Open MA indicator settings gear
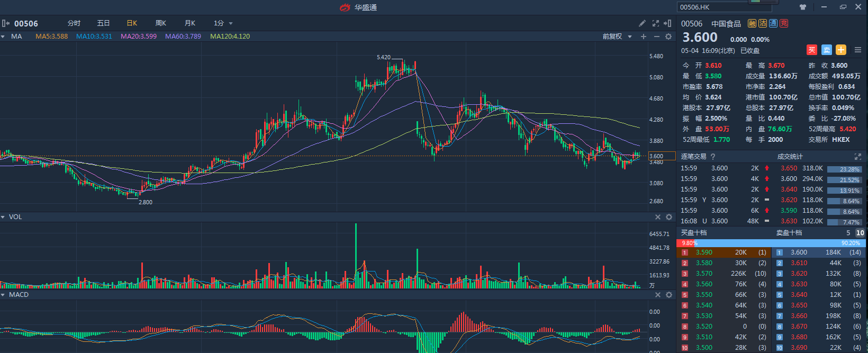This screenshot has width=868, height=353. [668, 37]
